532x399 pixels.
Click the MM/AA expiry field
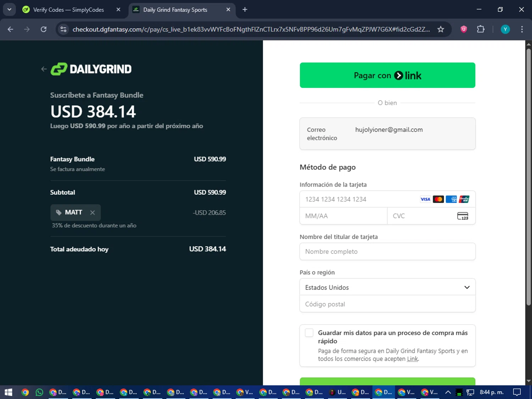pos(343,216)
